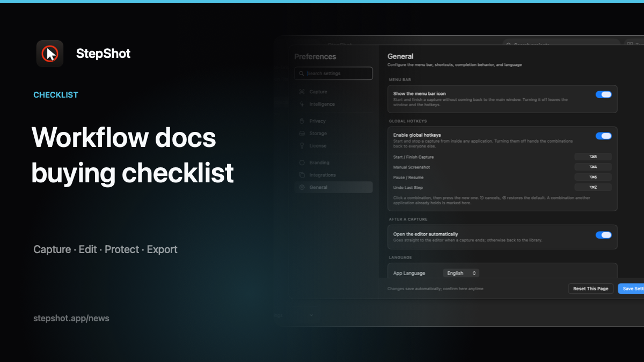Expand the dropdown chevron below the Preferences window
This screenshot has width=644, height=362.
click(311, 315)
